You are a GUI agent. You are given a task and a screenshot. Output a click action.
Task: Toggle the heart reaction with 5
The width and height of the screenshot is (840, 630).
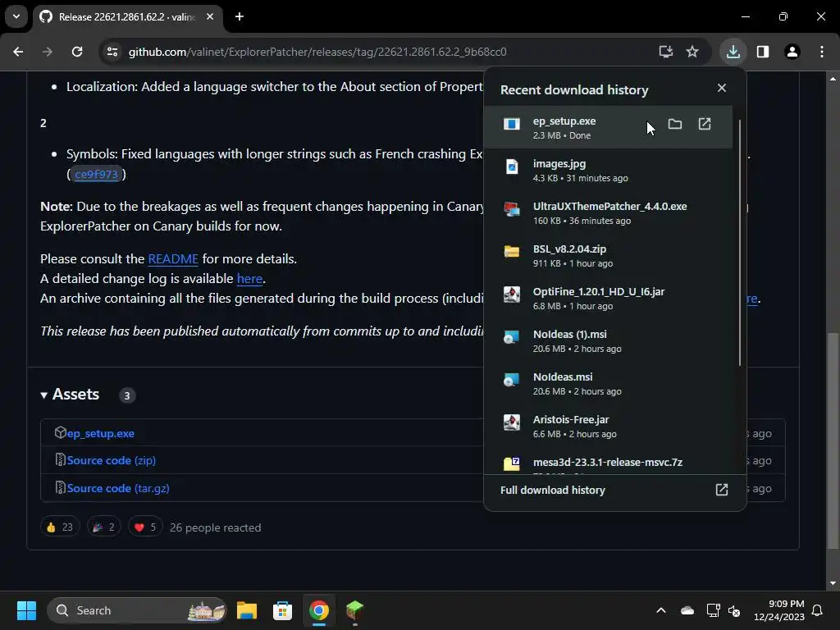tap(145, 527)
